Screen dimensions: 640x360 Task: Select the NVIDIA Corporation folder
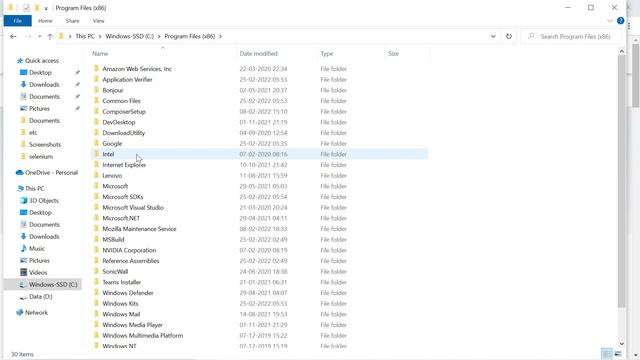pos(129,250)
